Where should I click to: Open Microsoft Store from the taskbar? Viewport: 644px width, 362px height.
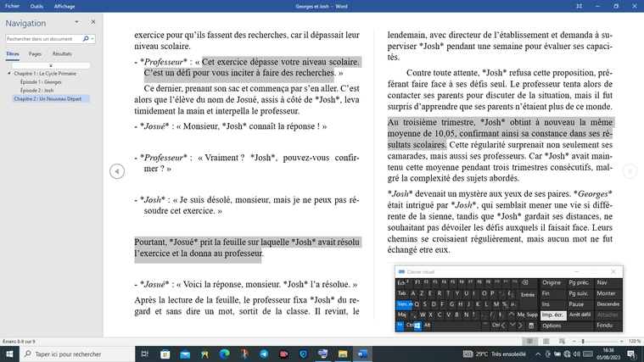[165, 354]
